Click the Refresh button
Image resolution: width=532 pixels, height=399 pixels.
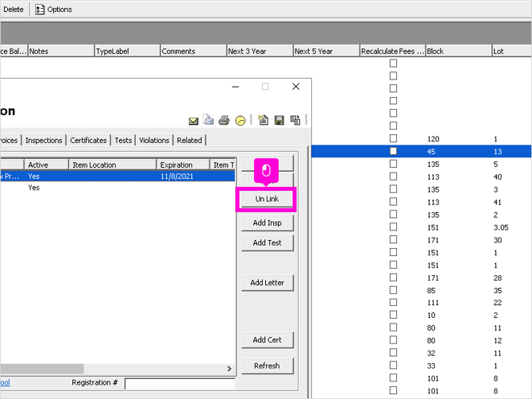(267, 366)
